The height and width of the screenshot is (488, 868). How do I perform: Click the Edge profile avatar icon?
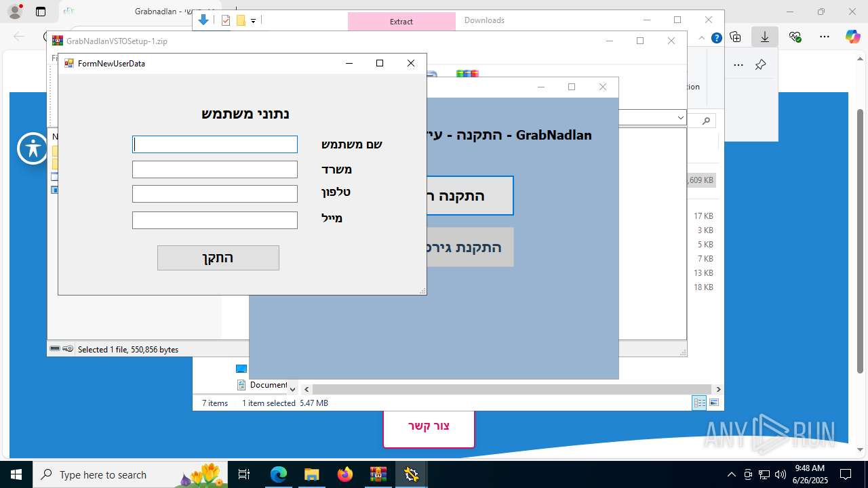[15, 12]
